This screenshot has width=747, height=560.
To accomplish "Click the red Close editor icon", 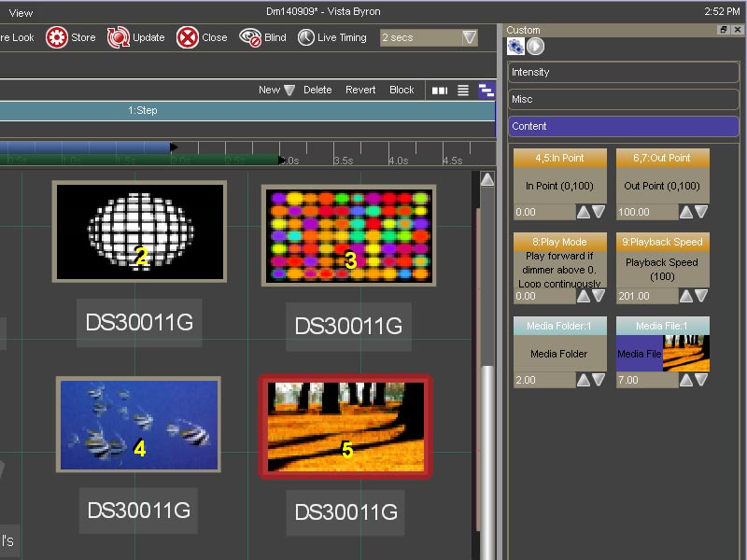I will pos(188,37).
